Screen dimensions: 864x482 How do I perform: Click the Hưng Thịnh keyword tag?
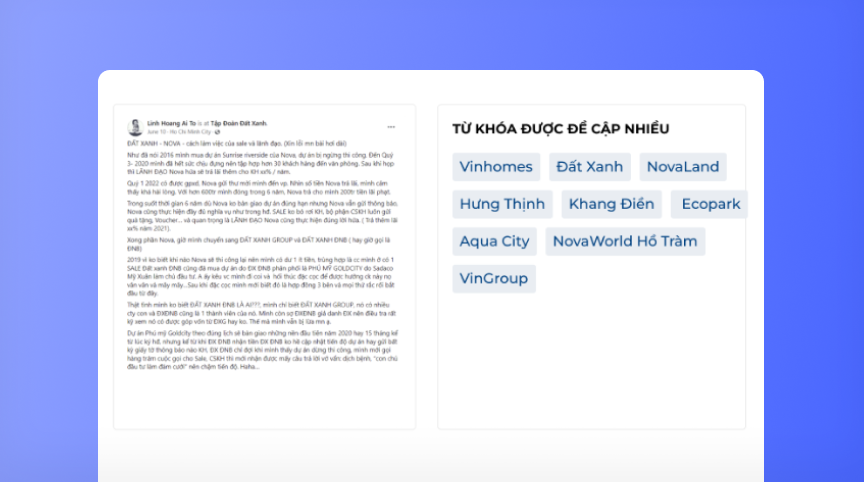[x=502, y=204]
